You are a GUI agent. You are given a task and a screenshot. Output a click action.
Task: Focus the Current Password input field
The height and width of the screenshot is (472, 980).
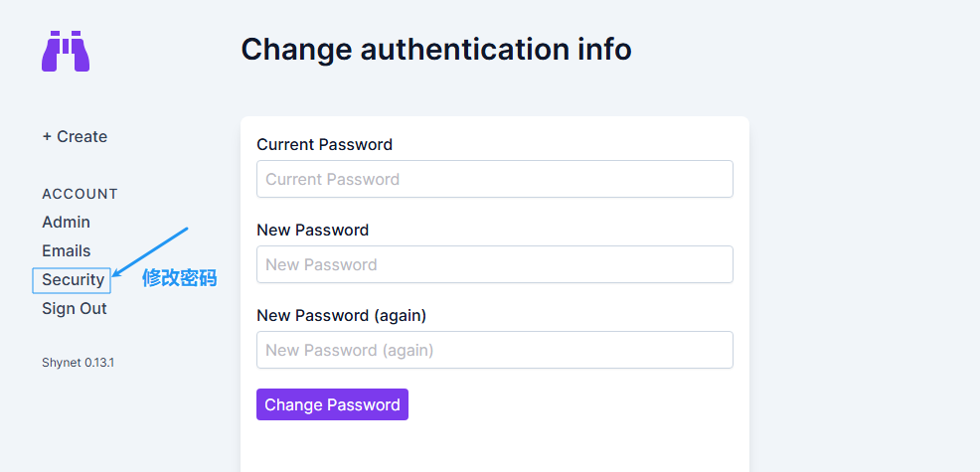pyautogui.click(x=494, y=179)
